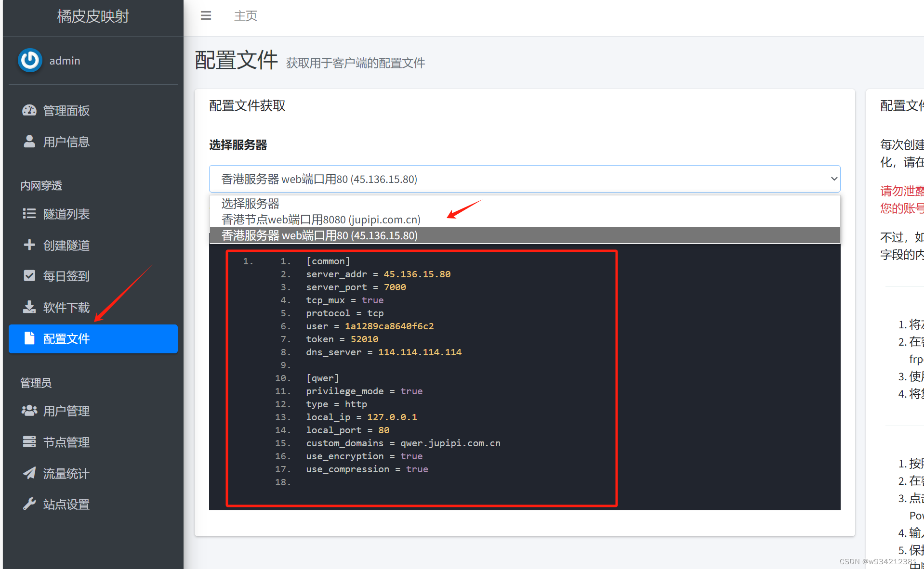Click the server icon beside 节点管理
The height and width of the screenshot is (569, 924).
(29, 442)
